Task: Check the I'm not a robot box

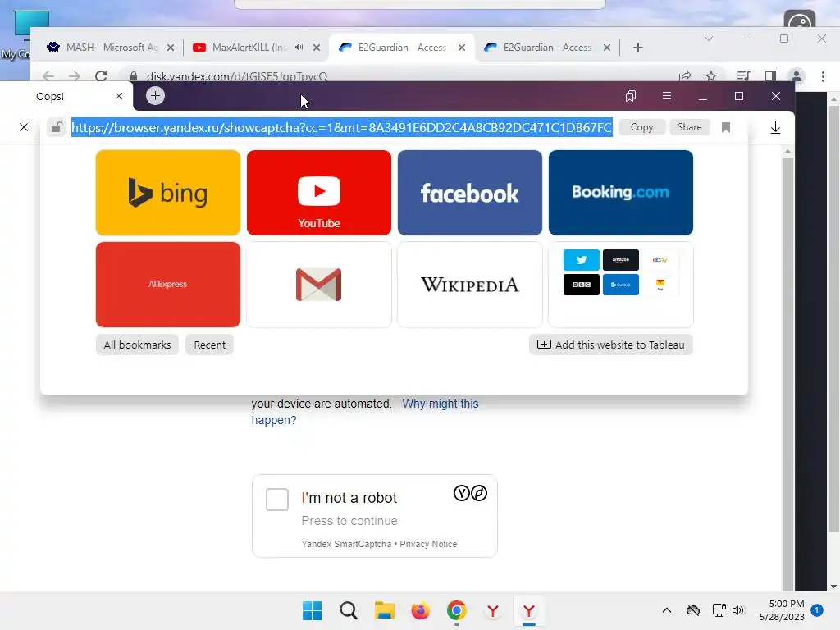Action: [x=277, y=500]
